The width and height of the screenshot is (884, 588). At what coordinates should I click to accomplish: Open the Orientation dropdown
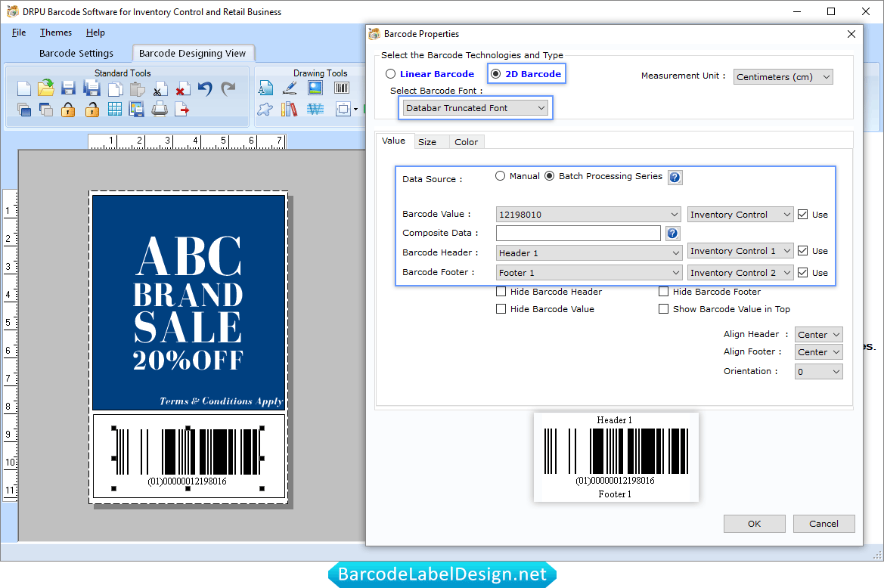(819, 372)
